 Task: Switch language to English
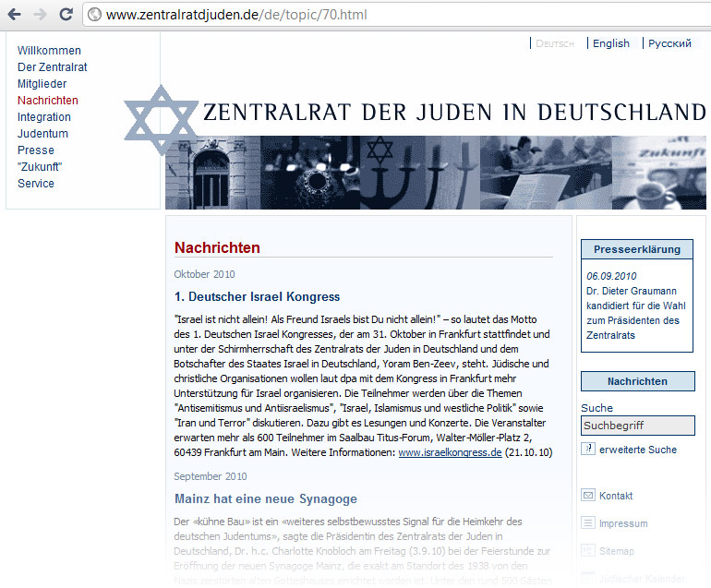[x=610, y=43]
